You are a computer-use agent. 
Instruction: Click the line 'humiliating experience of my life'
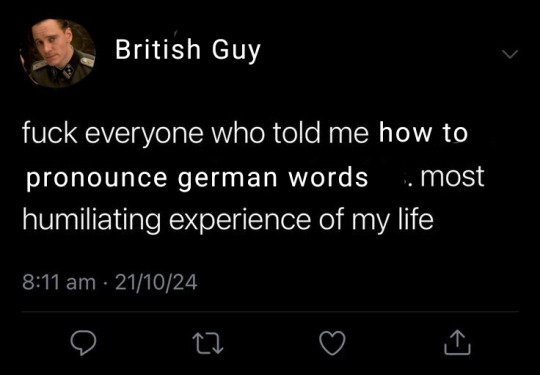click(228, 221)
